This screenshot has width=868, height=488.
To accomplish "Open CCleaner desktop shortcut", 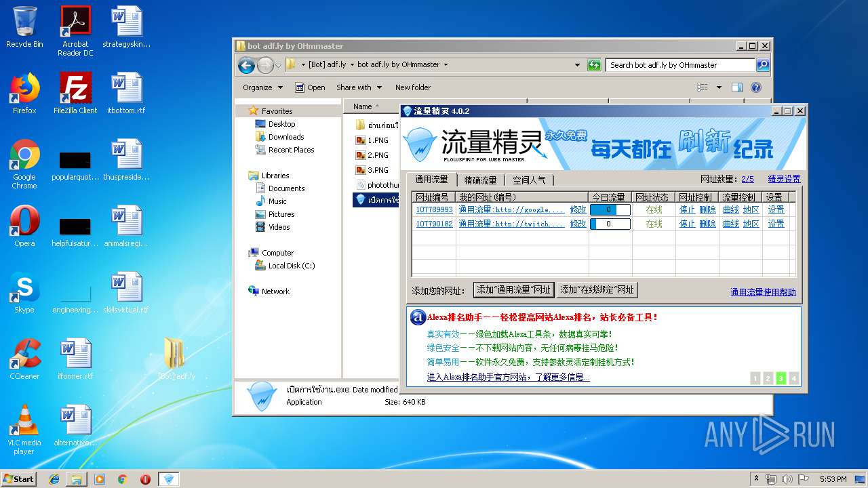I will tap(24, 359).
